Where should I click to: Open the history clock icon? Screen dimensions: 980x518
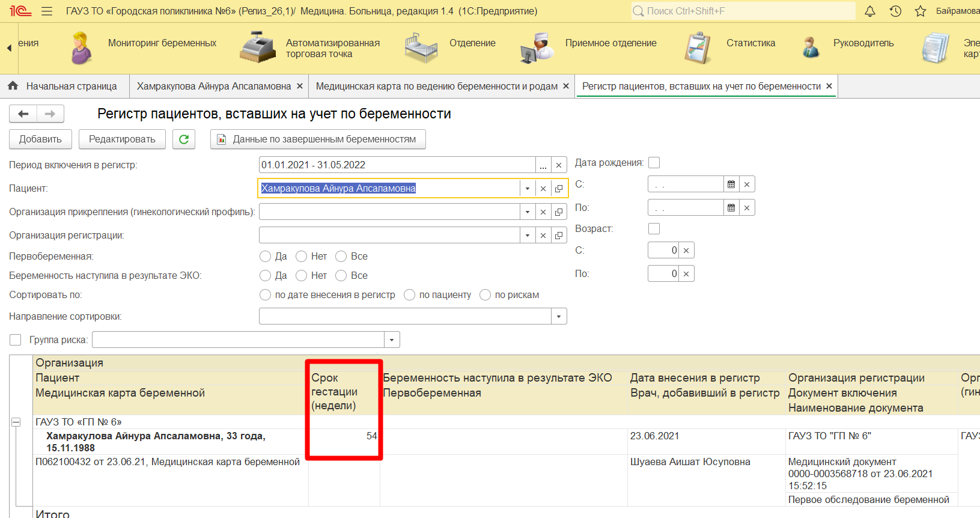(x=895, y=11)
